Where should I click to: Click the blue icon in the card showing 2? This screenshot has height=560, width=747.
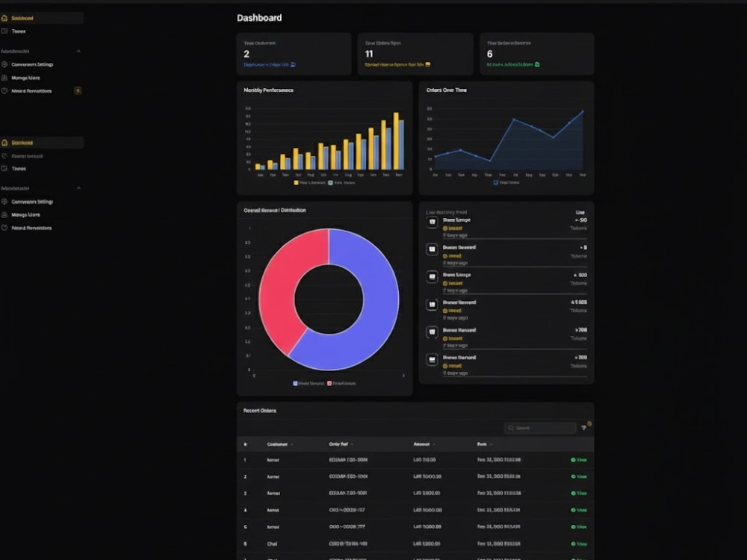[293, 64]
